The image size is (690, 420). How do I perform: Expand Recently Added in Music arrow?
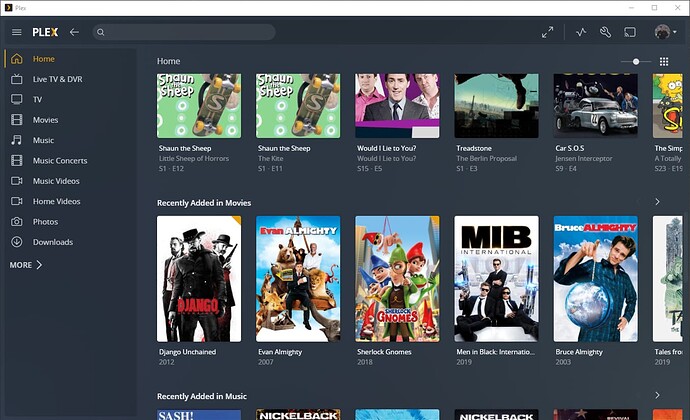pos(657,395)
